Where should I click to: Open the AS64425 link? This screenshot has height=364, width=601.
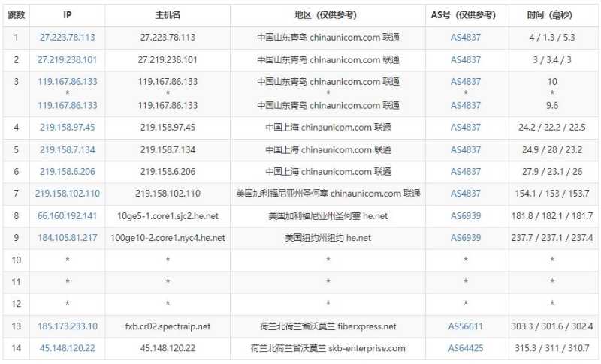pyautogui.click(x=465, y=348)
